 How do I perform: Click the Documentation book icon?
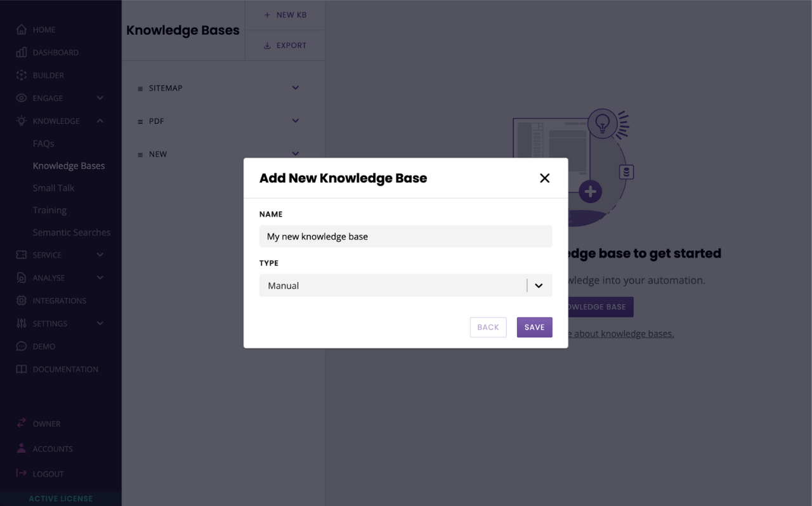[x=22, y=369]
